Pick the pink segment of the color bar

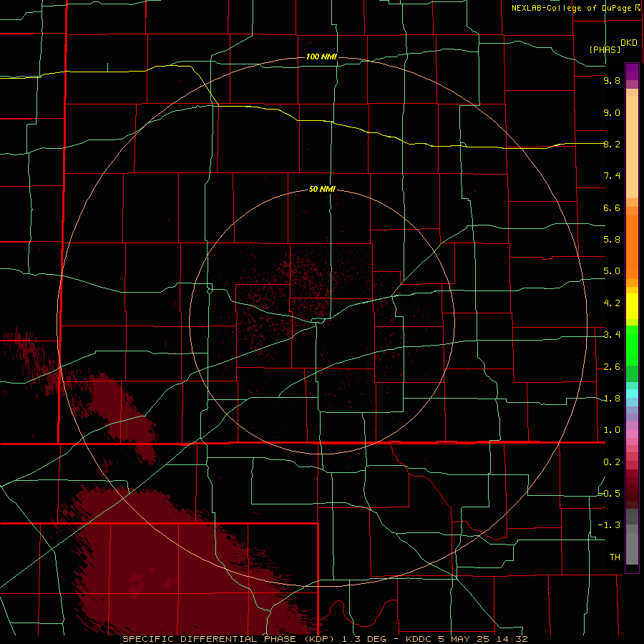[632, 434]
